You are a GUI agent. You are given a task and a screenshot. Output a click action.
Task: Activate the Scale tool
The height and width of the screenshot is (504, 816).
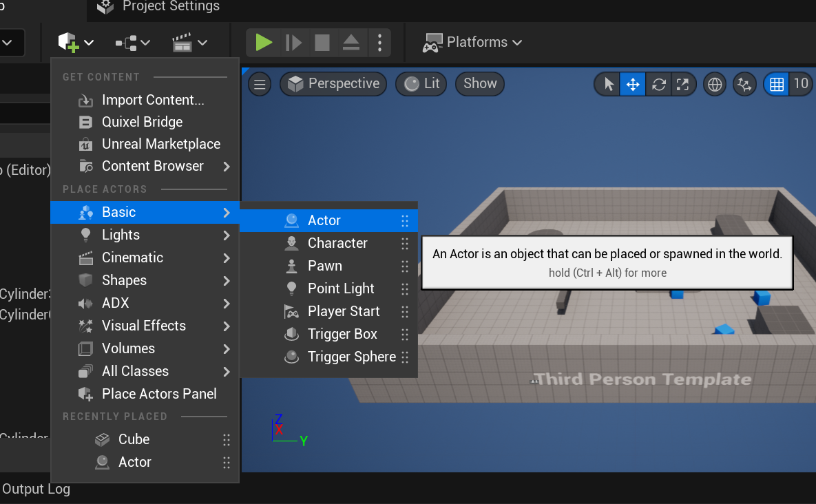tap(683, 84)
